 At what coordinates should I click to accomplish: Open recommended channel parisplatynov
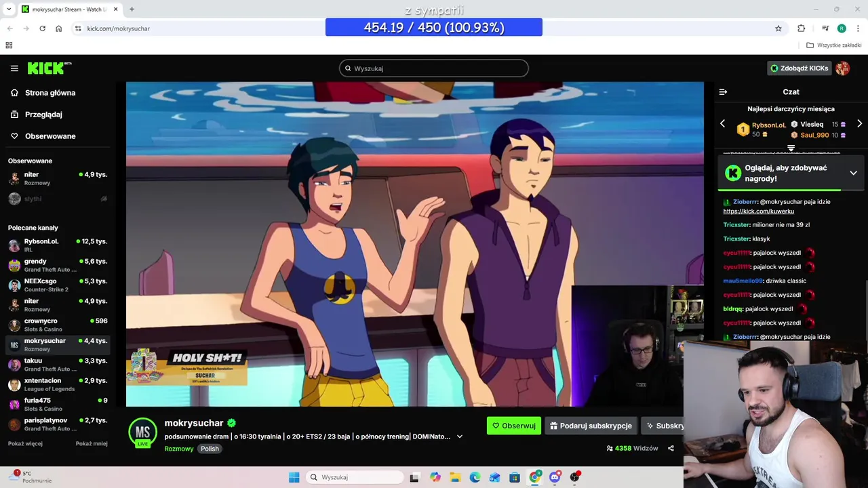click(x=57, y=424)
